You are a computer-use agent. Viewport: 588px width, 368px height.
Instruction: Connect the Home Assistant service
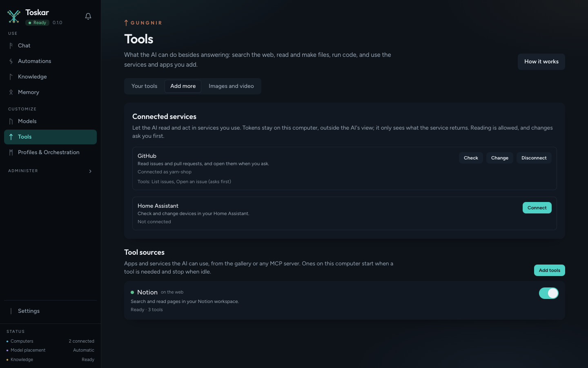[x=537, y=208]
